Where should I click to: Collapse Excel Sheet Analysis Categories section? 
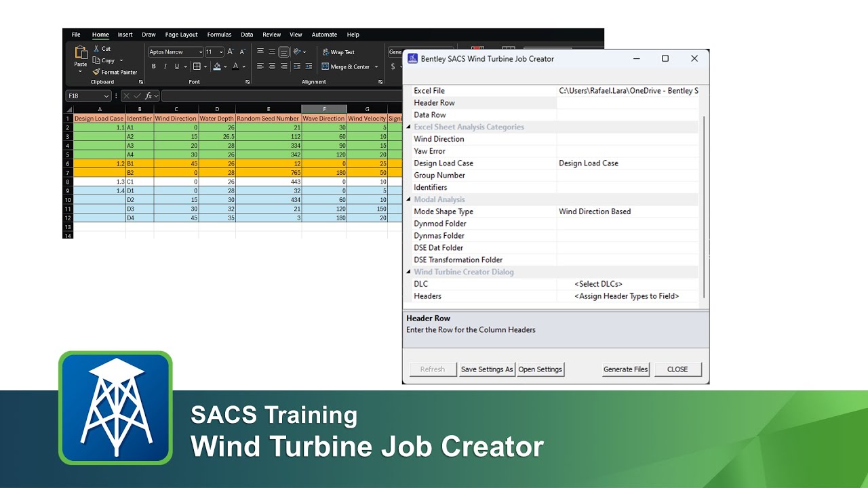(x=409, y=127)
